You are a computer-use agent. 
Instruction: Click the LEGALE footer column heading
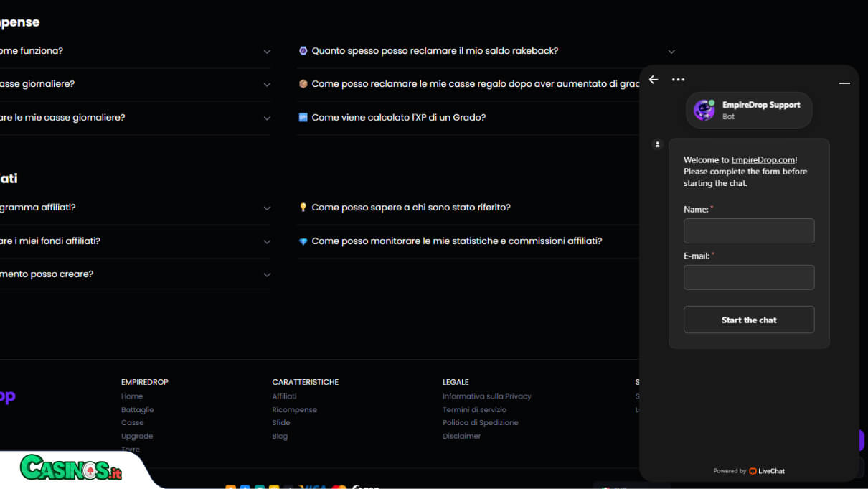pyautogui.click(x=456, y=382)
